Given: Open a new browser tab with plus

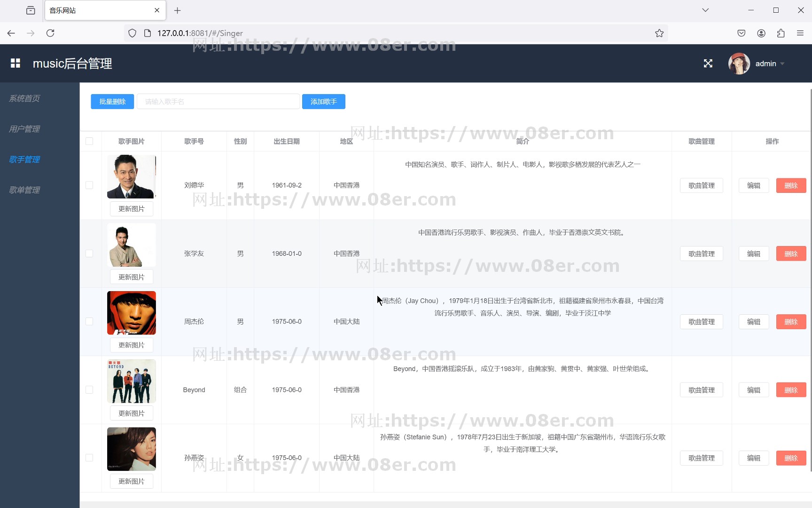Looking at the screenshot, I should [x=177, y=10].
